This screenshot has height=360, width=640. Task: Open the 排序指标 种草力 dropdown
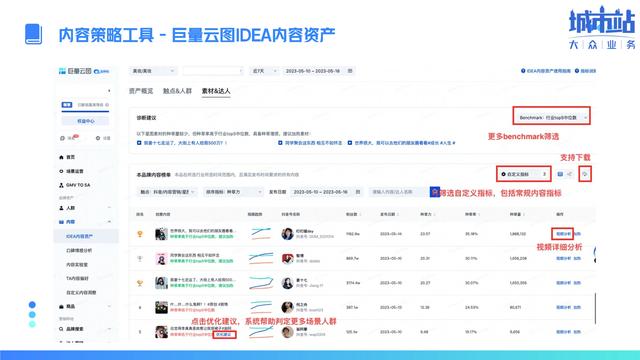[x=233, y=192]
